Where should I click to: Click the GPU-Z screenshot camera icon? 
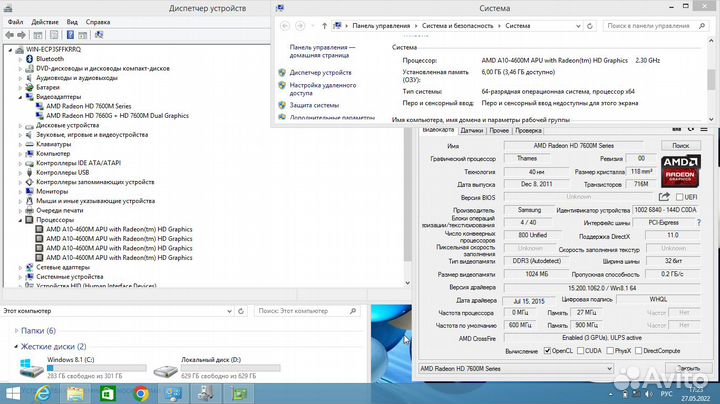(676, 129)
